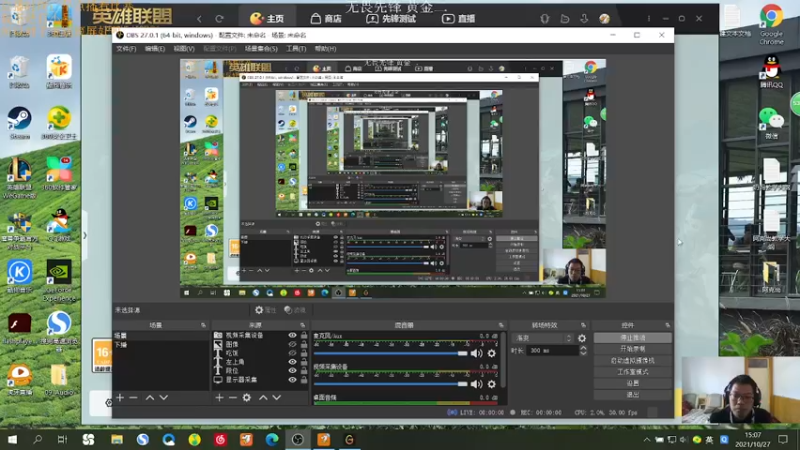Click the 退出 button in controls
This screenshot has height=450, width=800.
pyautogui.click(x=633, y=394)
